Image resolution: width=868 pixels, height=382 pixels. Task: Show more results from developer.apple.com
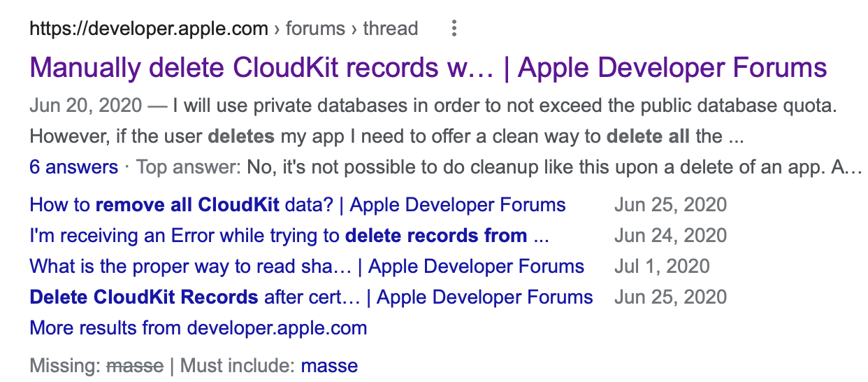pyautogui.click(x=198, y=328)
